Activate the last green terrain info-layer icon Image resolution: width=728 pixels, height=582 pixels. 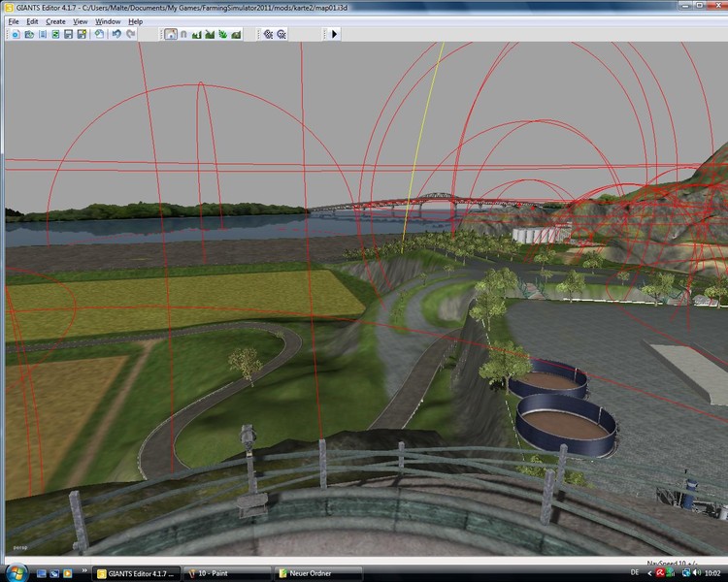tap(236, 34)
